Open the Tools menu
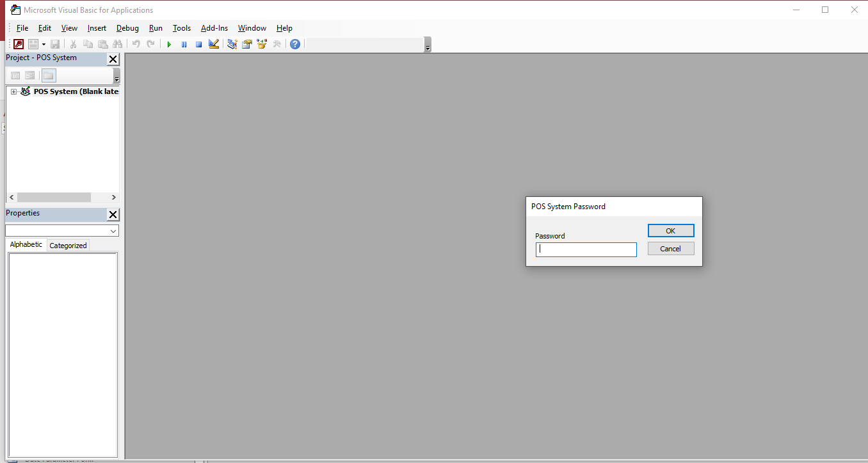The image size is (868, 463). 182,28
